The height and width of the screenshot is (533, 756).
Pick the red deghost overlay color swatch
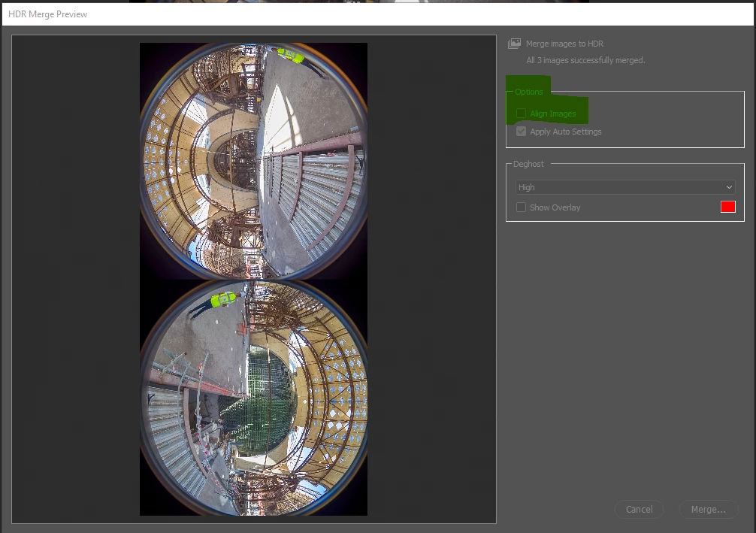pyautogui.click(x=727, y=207)
